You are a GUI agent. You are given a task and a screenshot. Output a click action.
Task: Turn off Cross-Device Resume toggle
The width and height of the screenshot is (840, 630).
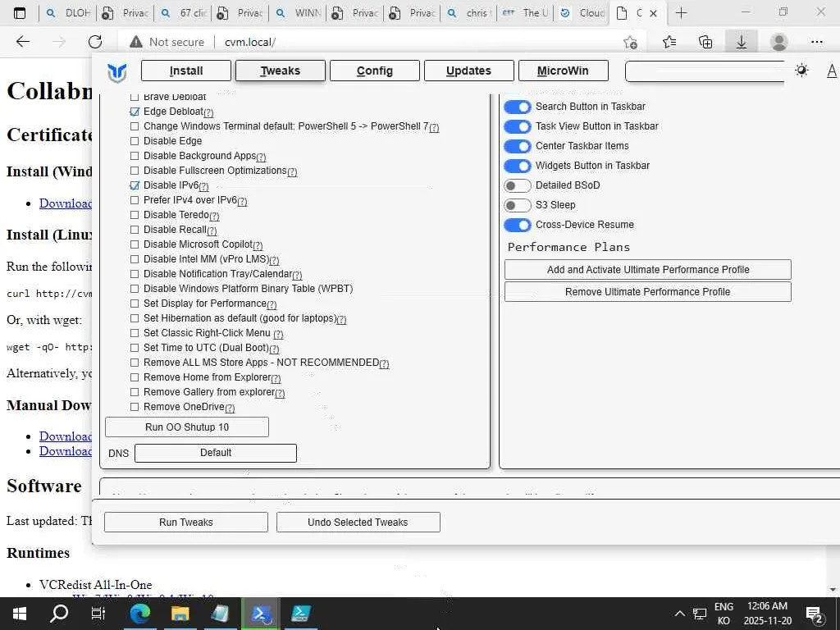[x=518, y=225]
